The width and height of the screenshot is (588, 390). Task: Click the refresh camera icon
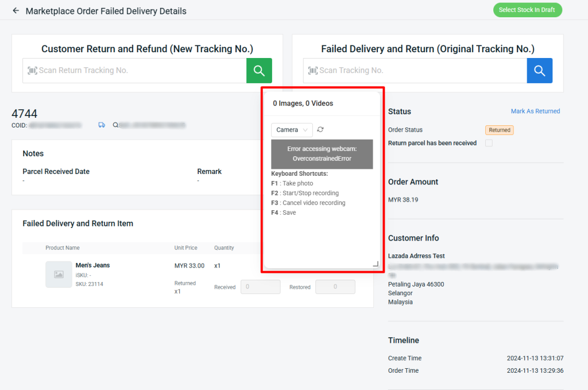[x=320, y=130]
